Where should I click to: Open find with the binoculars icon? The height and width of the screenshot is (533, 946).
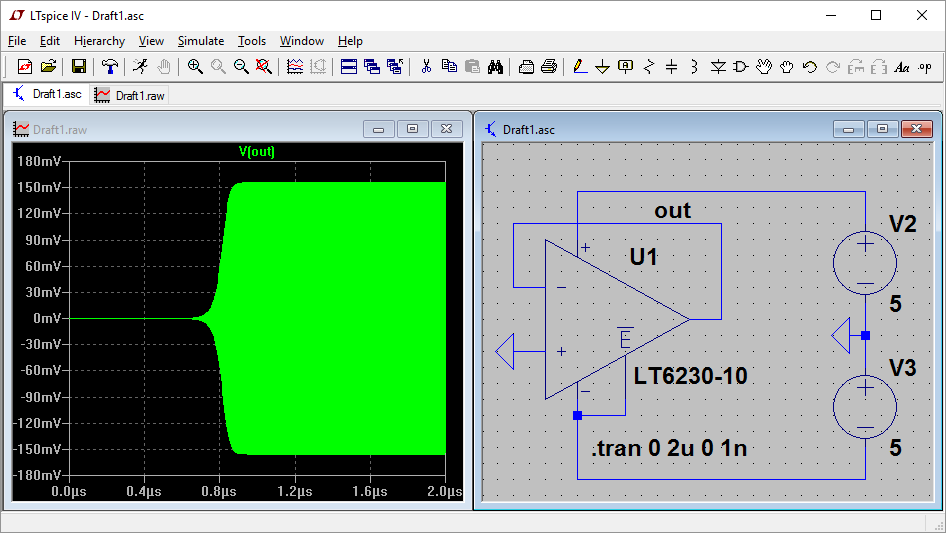495,66
